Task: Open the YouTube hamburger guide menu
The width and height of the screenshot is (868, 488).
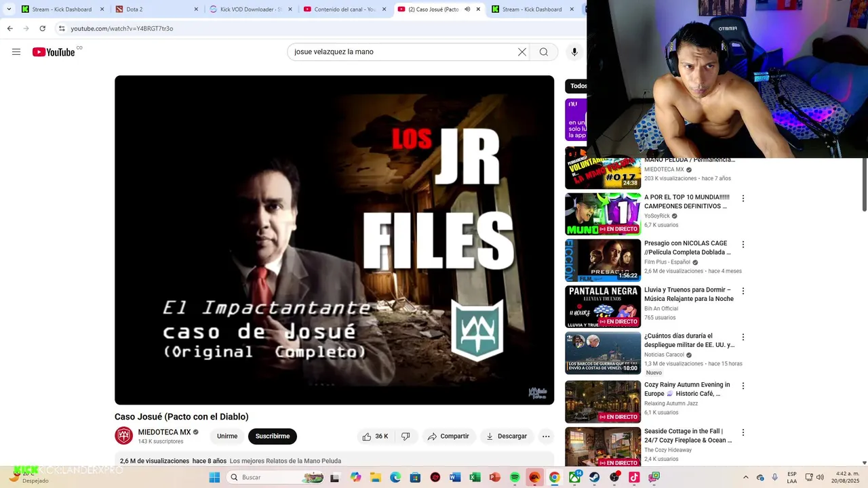Action: [x=16, y=52]
